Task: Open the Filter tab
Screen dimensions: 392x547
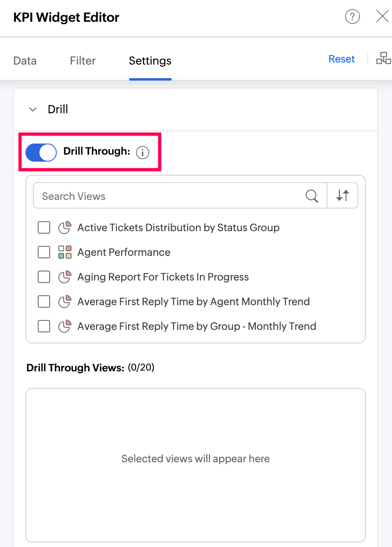Action: click(83, 61)
